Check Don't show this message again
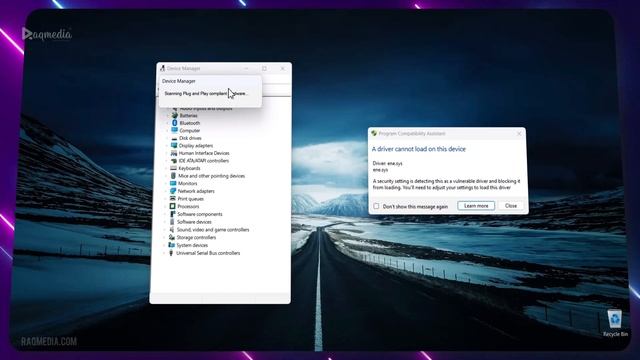The image size is (640, 360). point(376,206)
